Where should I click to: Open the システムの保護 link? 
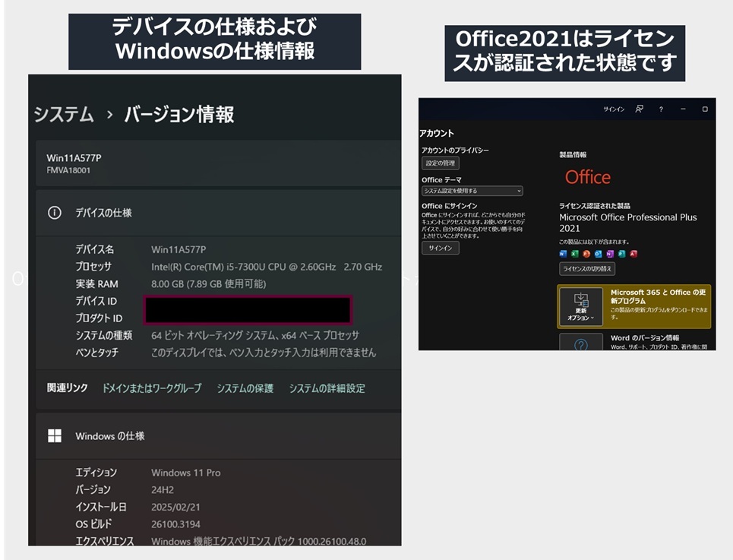coord(245,388)
